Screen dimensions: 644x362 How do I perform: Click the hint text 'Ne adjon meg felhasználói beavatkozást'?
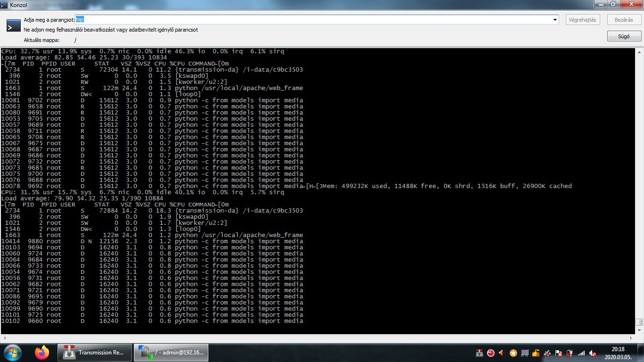point(111,30)
